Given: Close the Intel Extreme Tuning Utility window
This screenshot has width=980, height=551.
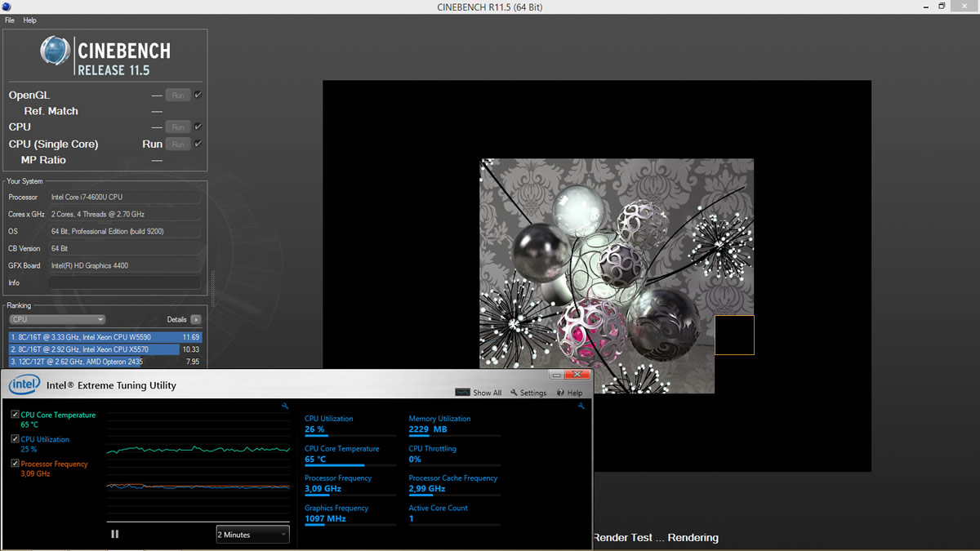Looking at the screenshot, I should (x=578, y=374).
